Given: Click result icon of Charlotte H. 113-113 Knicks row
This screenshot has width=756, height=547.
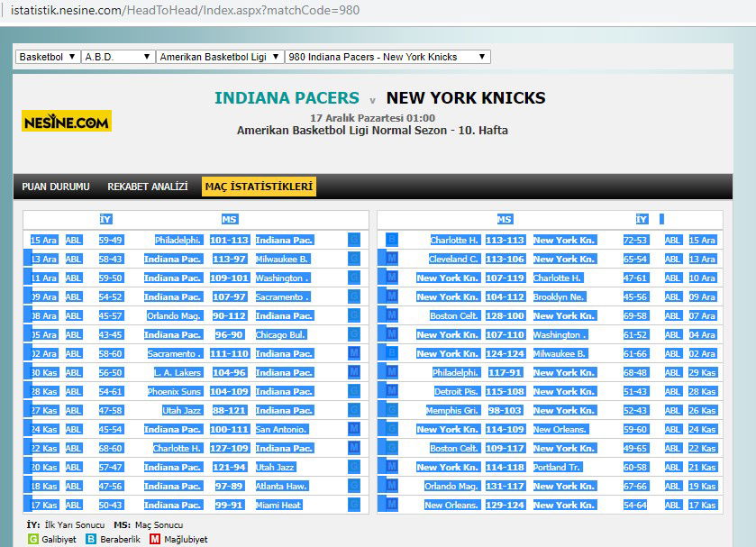Looking at the screenshot, I should tap(392, 240).
